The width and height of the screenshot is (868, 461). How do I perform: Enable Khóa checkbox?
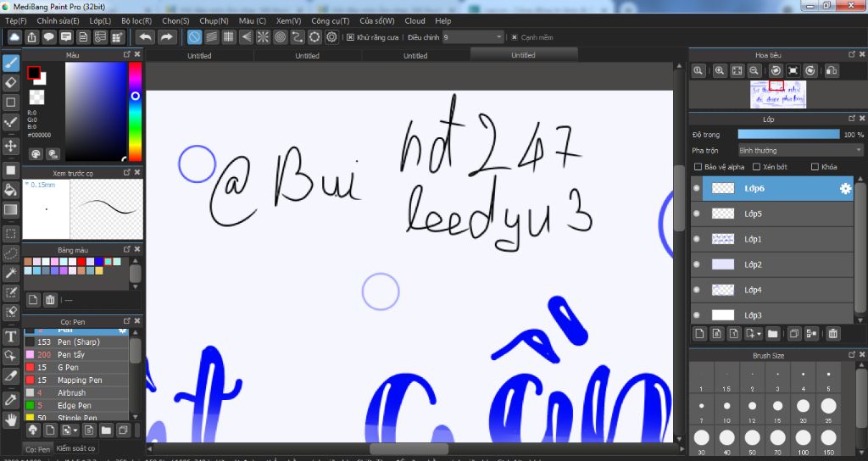tap(815, 167)
